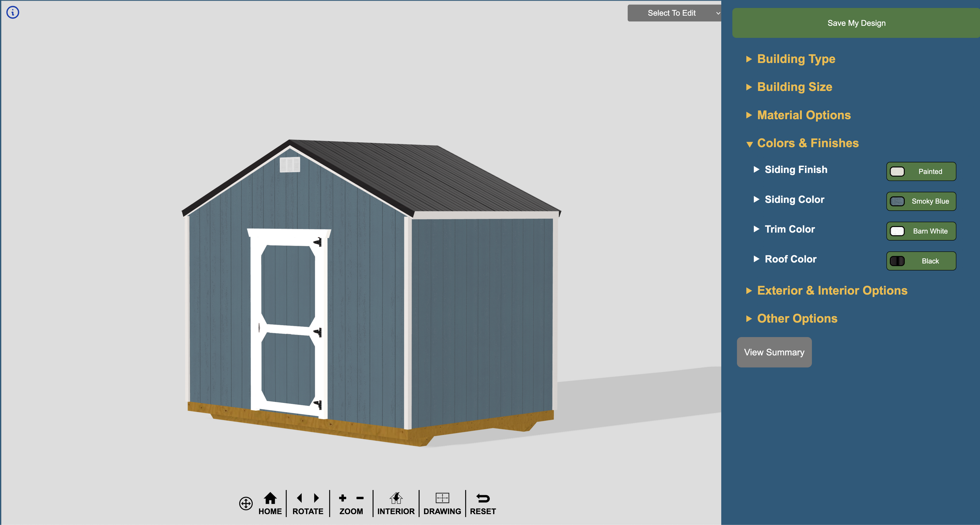Zoom out using the minus icon
The width and height of the screenshot is (980, 525).
(x=360, y=498)
